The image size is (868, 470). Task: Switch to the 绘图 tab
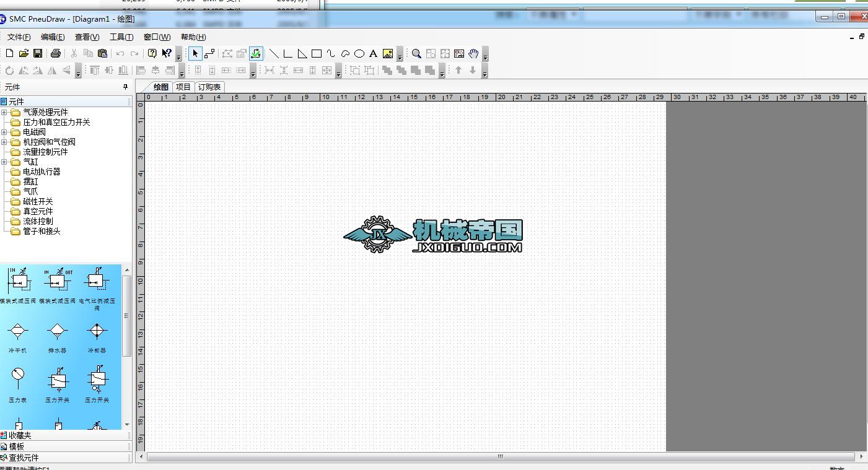[160, 87]
